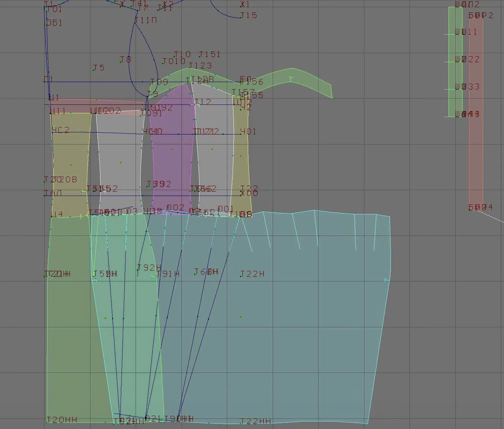Select the Т20НН hem point label
This screenshot has height=429, width=504.
click(x=62, y=420)
